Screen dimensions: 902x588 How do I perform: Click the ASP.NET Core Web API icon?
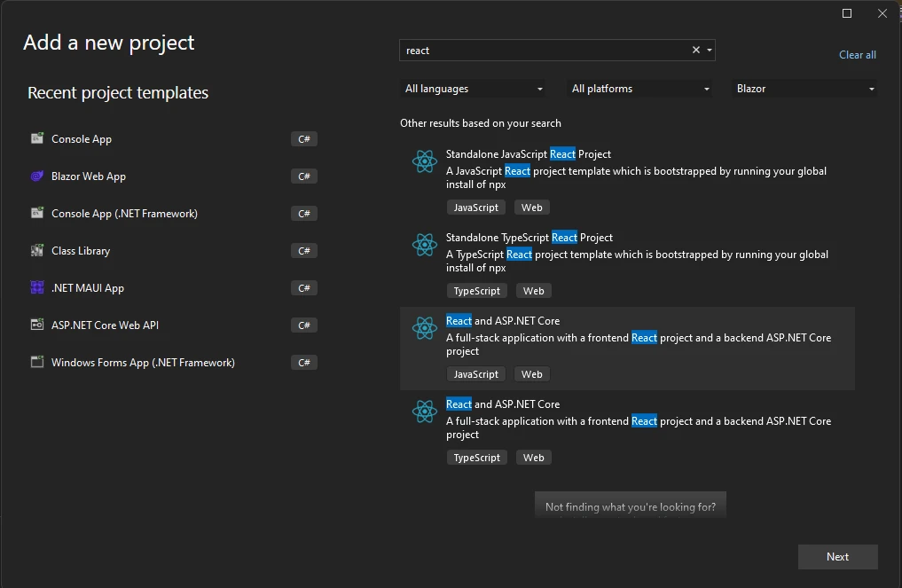37,325
